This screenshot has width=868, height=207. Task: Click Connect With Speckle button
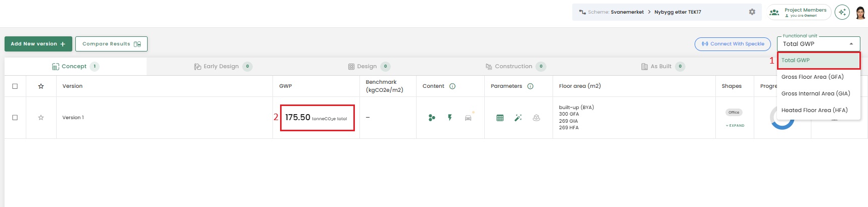(x=733, y=44)
